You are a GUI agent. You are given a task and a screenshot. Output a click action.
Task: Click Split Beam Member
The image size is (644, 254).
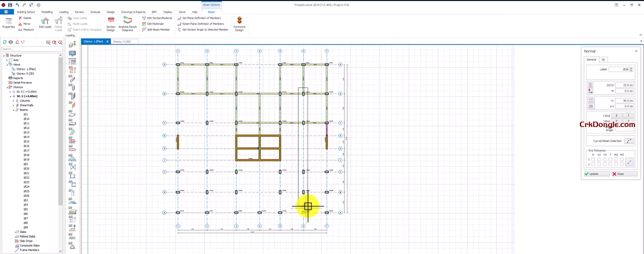pyautogui.click(x=156, y=29)
